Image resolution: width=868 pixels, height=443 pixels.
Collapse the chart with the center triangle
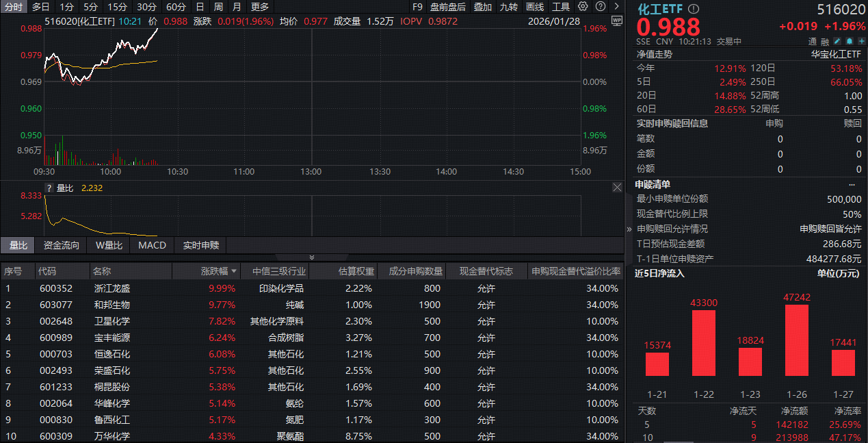tap(312, 257)
